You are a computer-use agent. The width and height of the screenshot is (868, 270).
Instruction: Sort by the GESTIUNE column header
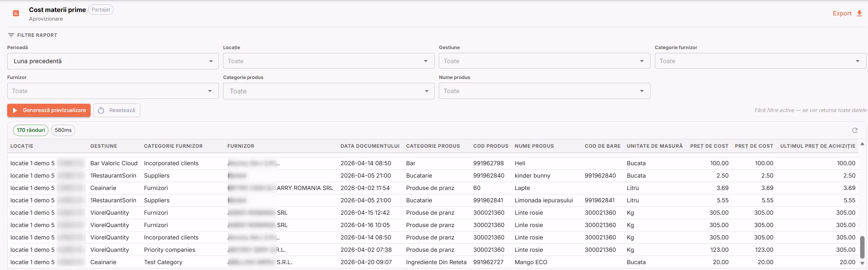pyautogui.click(x=104, y=146)
